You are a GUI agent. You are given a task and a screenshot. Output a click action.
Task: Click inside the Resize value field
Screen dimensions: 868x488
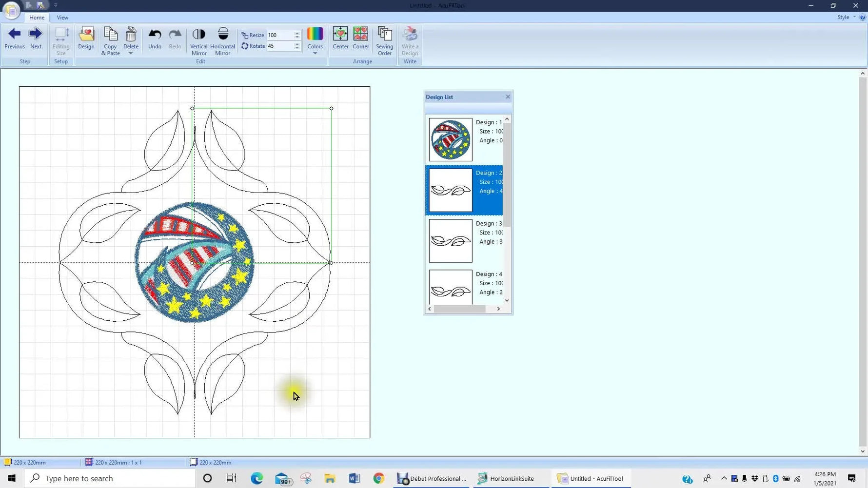click(280, 35)
